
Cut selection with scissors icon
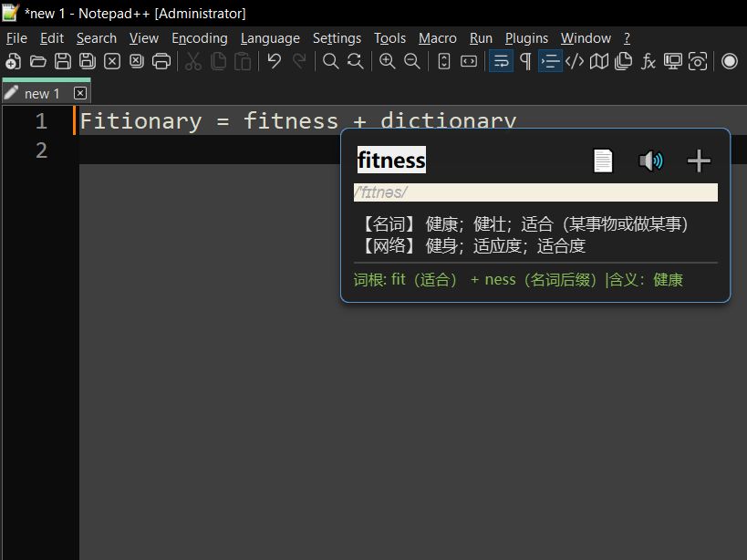click(193, 61)
